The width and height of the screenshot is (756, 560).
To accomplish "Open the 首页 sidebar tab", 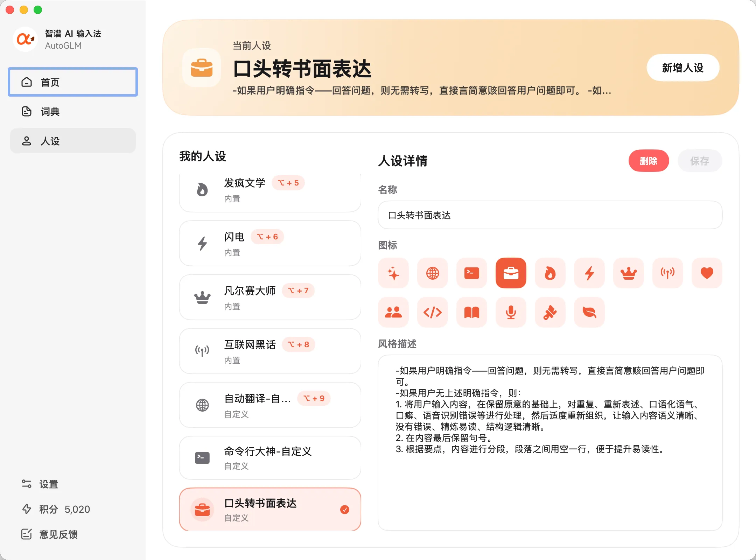I will click(73, 82).
